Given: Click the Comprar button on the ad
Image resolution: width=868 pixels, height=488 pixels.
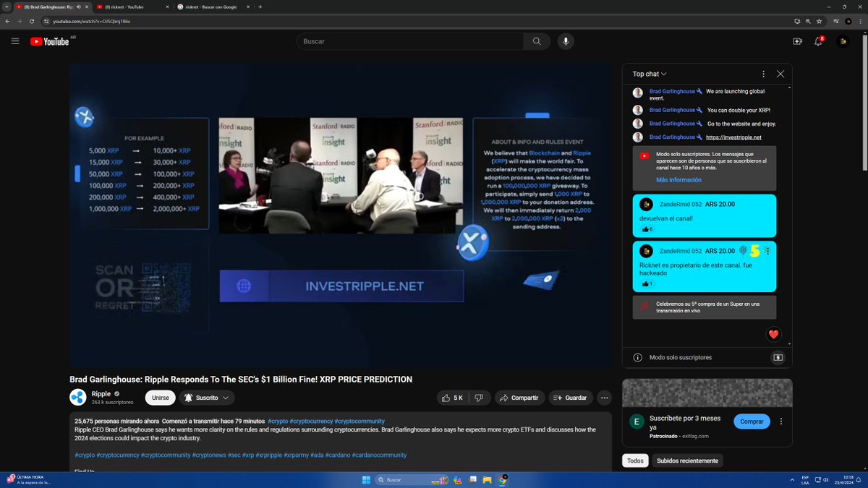Looking at the screenshot, I should [752, 421].
